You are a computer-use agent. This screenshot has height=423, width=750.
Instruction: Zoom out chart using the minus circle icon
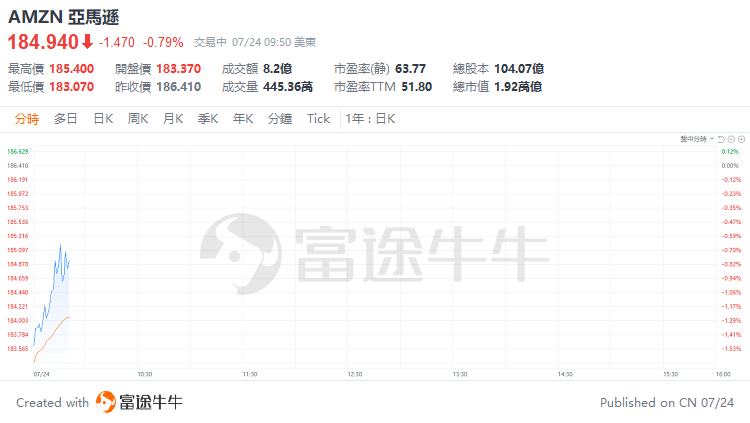(x=731, y=139)
